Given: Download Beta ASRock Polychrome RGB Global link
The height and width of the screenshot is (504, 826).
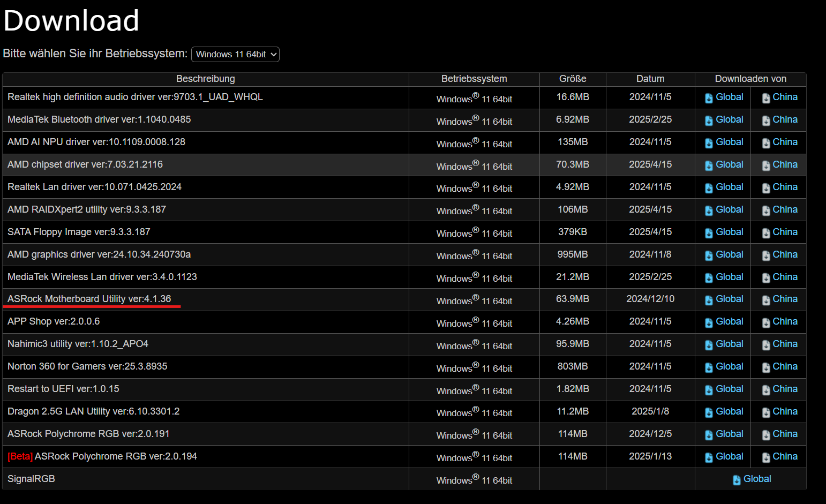Looking at the screenshot, I should (729, 456).
